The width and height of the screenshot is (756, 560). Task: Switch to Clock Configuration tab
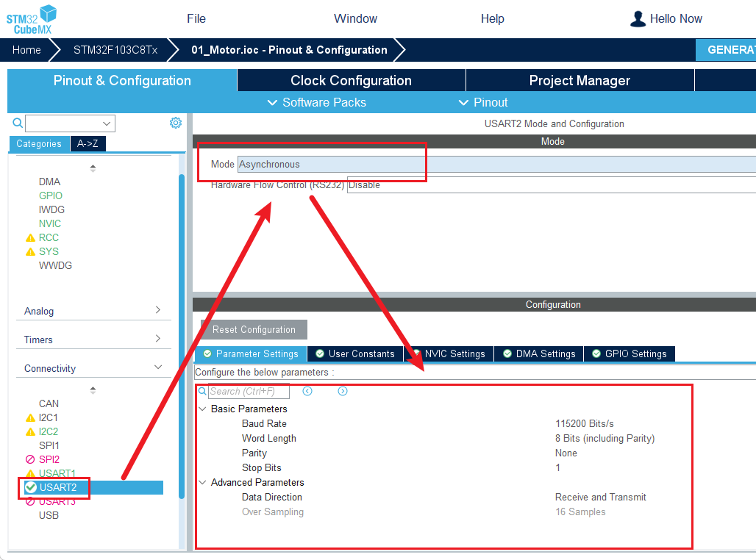(351, 81)
